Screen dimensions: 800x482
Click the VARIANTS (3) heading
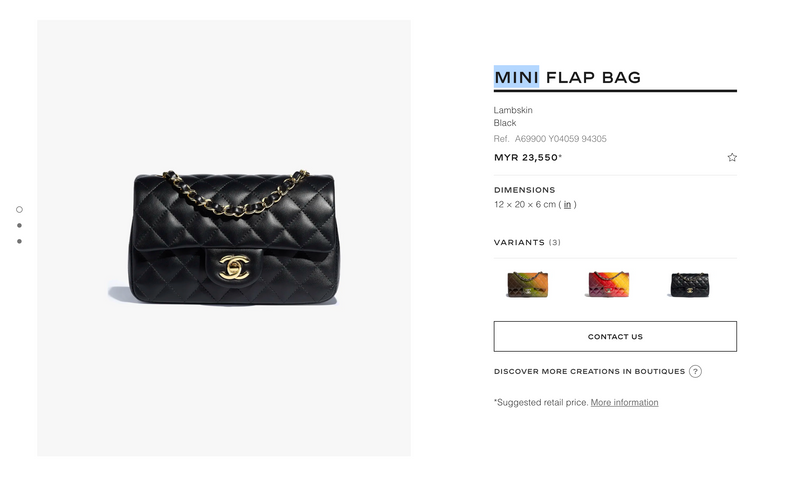pos(527,242)
